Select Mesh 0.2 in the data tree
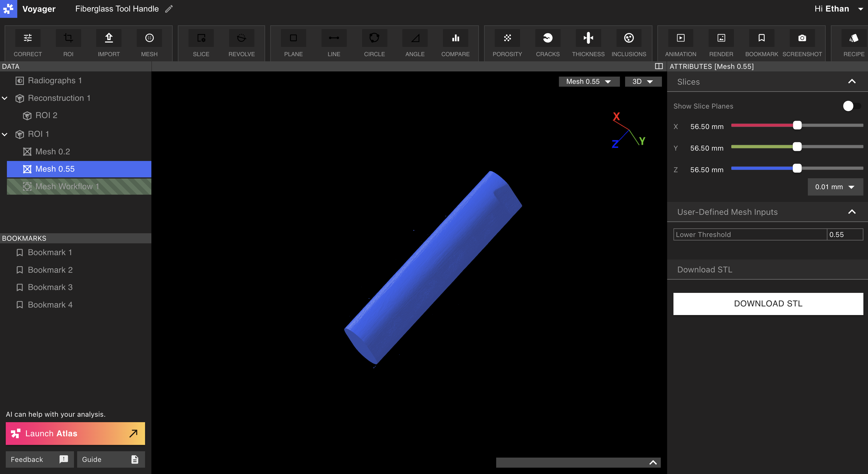The height and width of the screenshot is (474, 868). [x=53, y=151]
